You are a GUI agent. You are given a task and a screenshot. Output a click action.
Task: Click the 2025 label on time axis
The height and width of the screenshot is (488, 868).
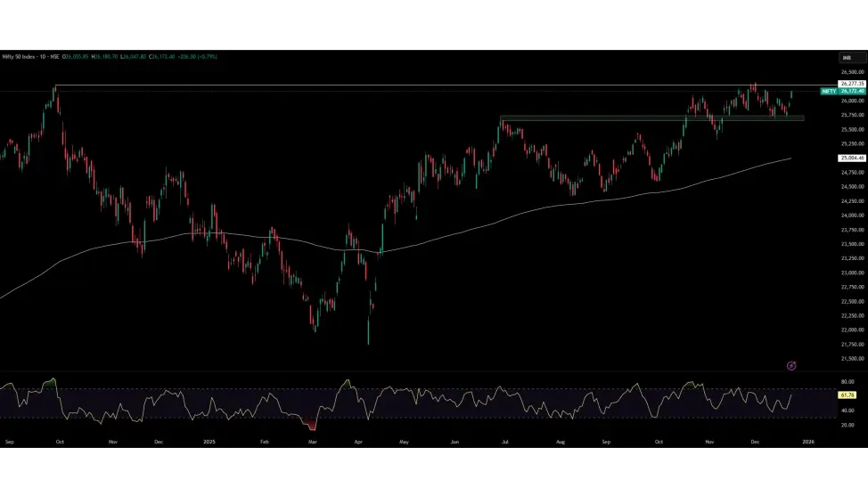[209, 441]
